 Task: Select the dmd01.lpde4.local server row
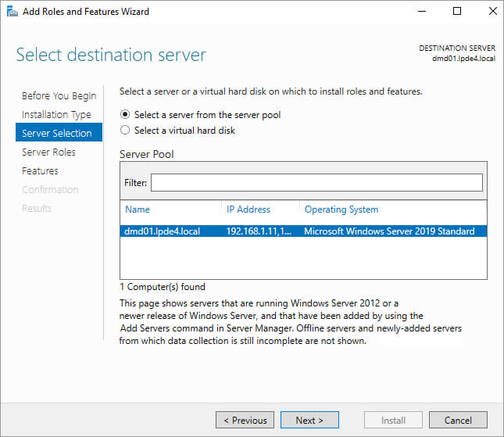[x=163, y=231]
